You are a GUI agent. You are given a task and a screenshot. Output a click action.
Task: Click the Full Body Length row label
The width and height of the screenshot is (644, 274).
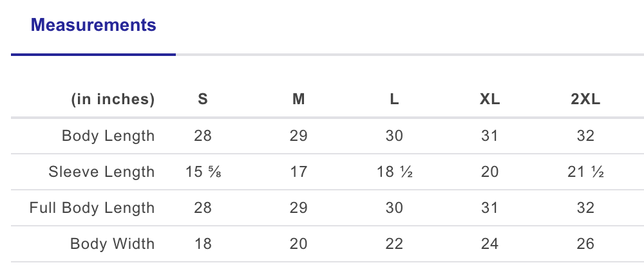click(92, 208)
